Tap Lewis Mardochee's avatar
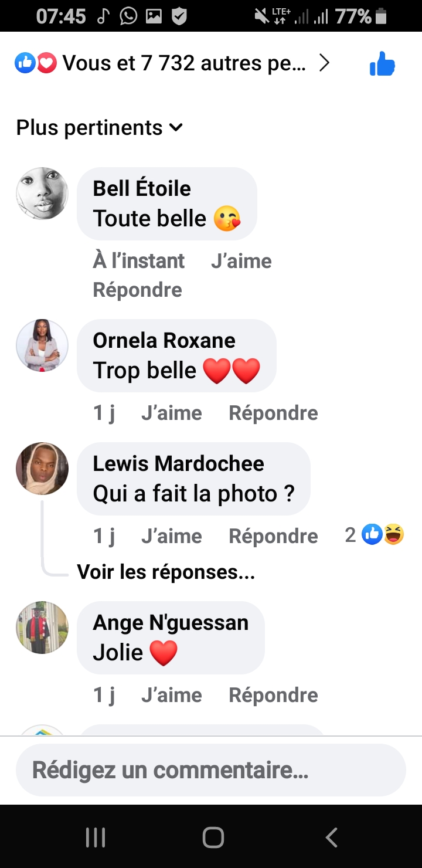 click(x=42, y=469)
